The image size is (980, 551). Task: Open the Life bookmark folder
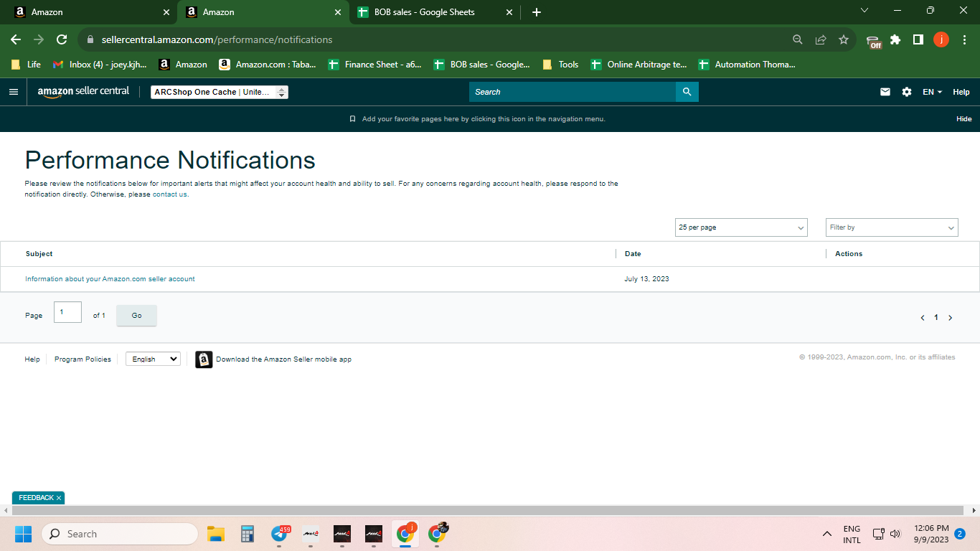[x=26, y=65]
